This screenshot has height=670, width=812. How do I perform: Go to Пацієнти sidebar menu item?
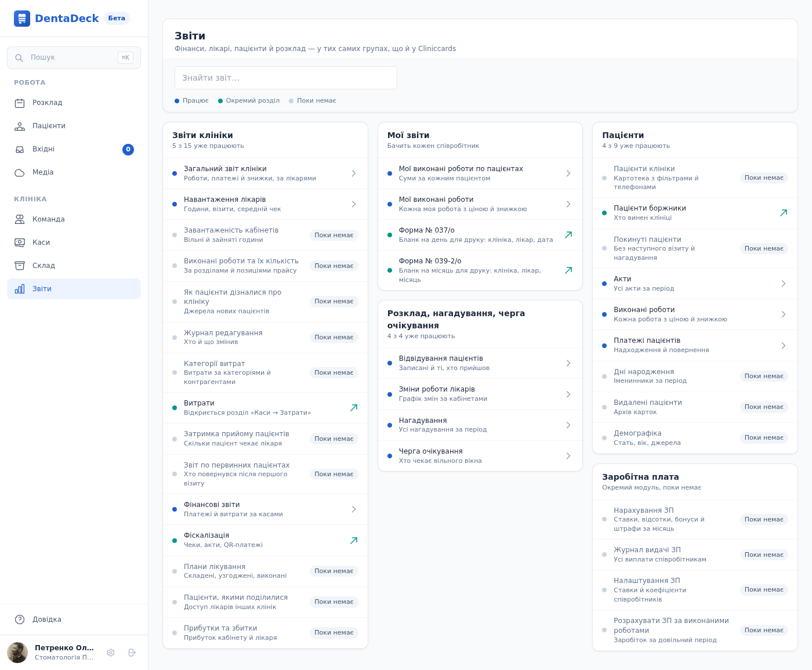tap(74, 126)
